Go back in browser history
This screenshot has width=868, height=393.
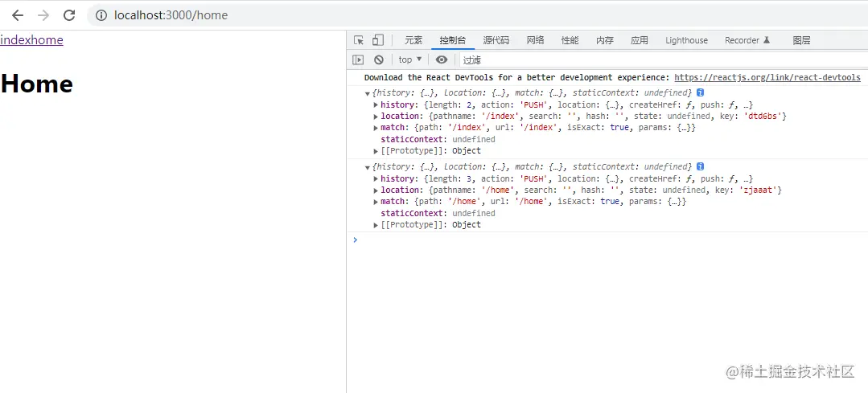coord(19,15)
